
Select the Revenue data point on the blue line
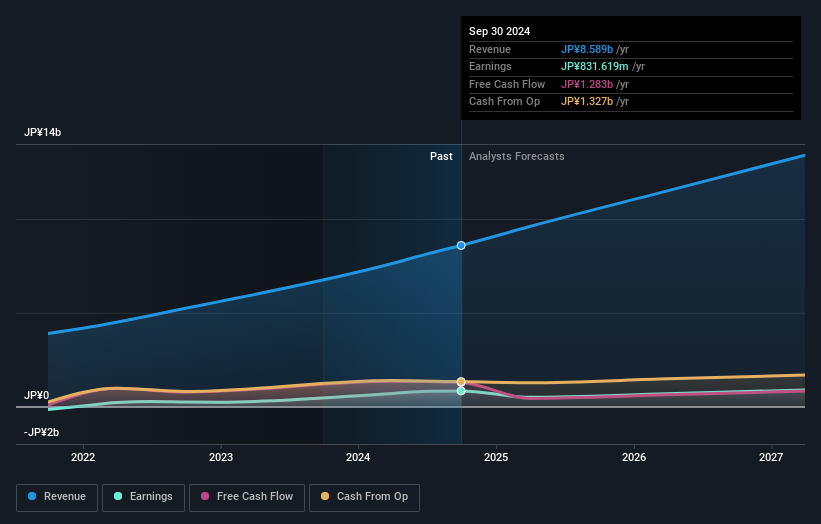pyautogui.click(x=461, y=246)
